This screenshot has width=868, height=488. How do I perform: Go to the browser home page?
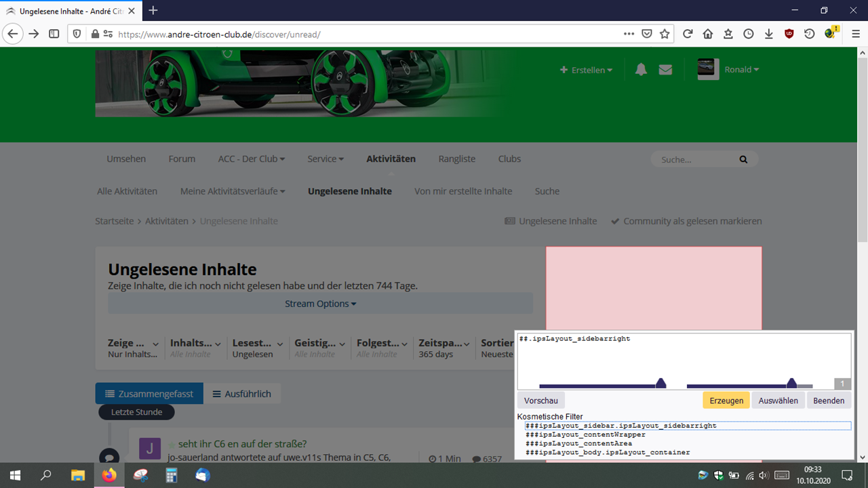click(x=708, y=34)
